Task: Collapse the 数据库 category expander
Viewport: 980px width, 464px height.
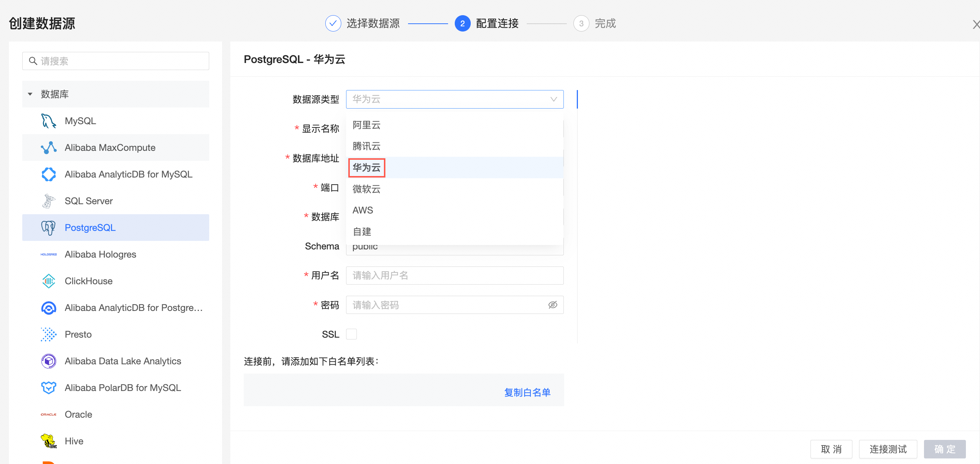Action: [x=30, y=94]
